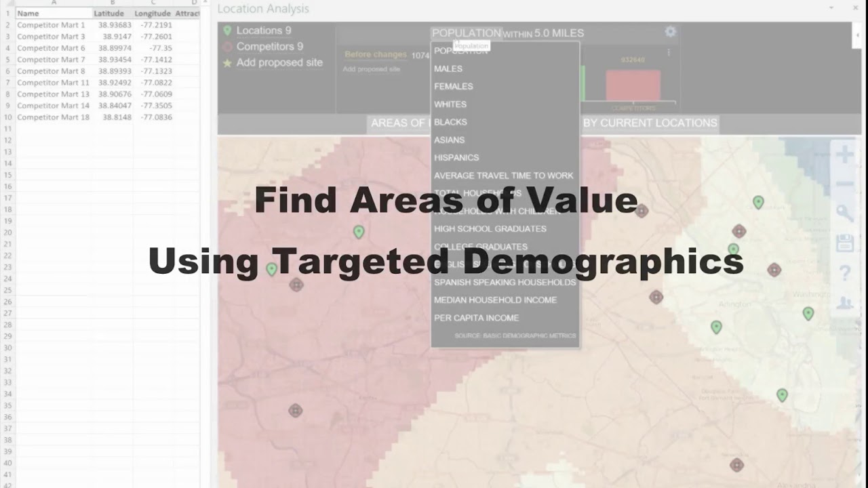The image size is (868, 488).
Task: Click longitude cell -77.2191
Action: pos(153,25)
